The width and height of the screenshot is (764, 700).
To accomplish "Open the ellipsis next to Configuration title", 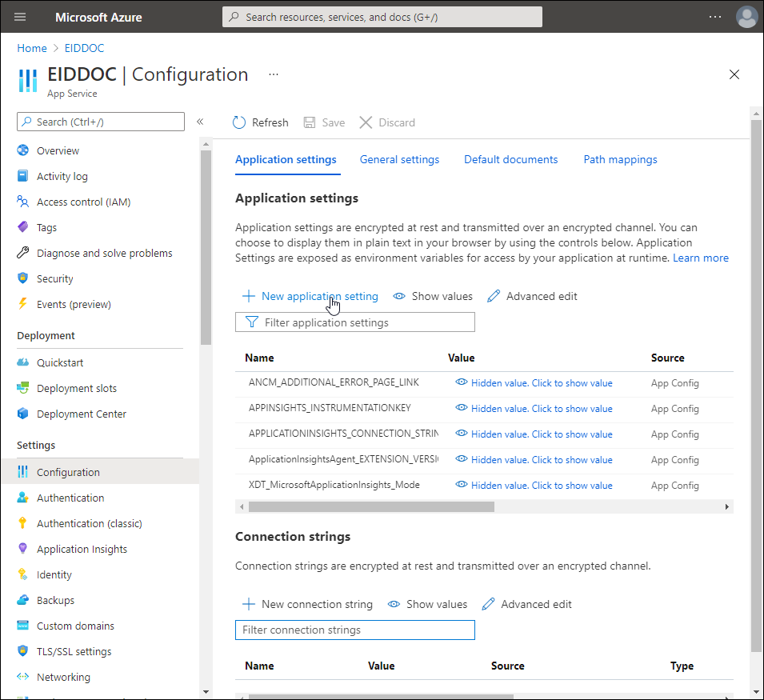I will (x=274, y=74).
